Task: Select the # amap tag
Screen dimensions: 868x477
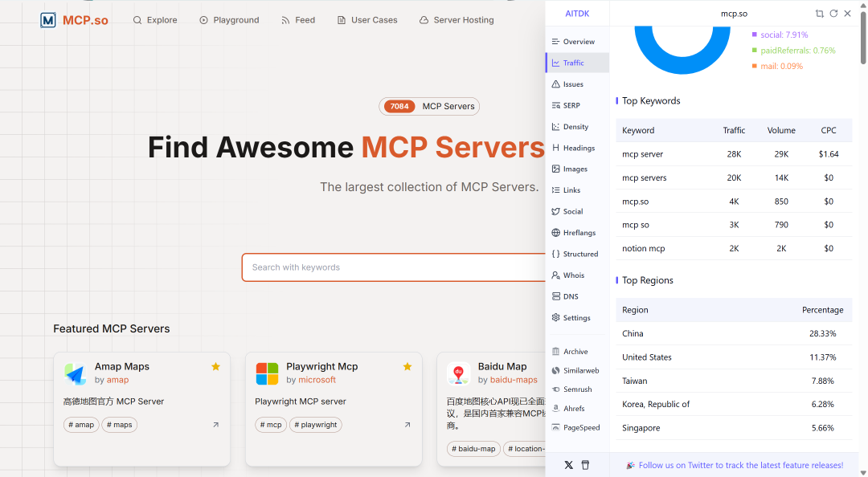Action: (81, 425)
